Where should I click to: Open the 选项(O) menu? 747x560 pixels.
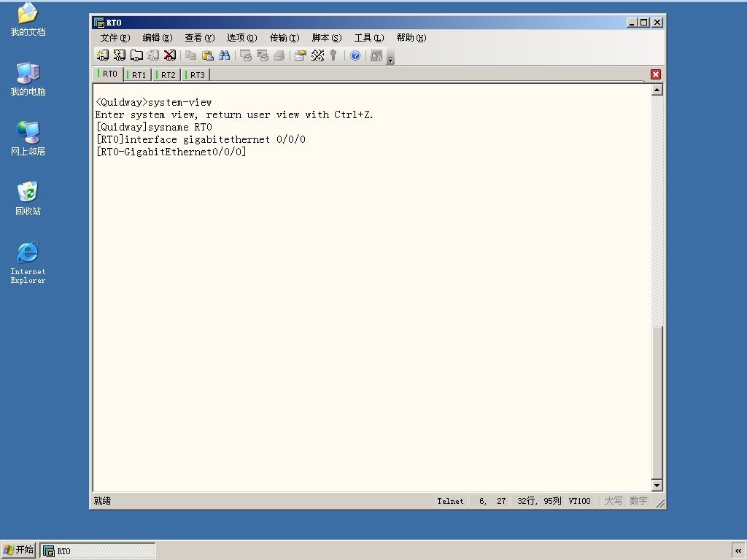click(x=242, y=38)
